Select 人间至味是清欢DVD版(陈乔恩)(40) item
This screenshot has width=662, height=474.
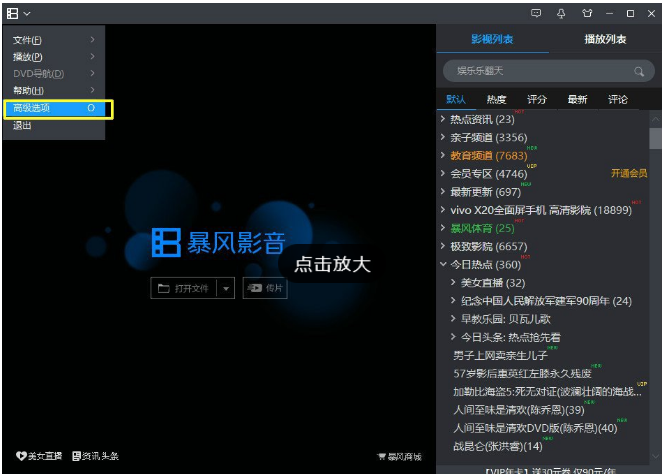click(535, 428)
